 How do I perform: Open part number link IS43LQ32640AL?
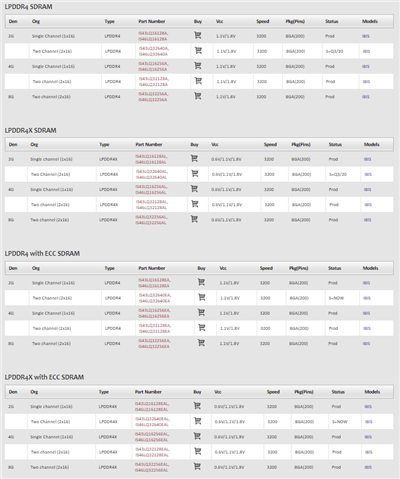(152, 172)
